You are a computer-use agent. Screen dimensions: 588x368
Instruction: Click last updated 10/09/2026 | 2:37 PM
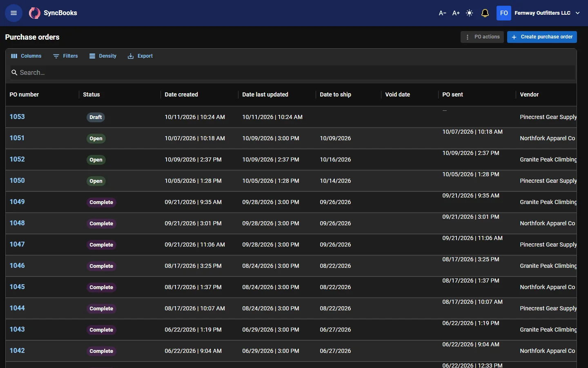tap(271, 159)
